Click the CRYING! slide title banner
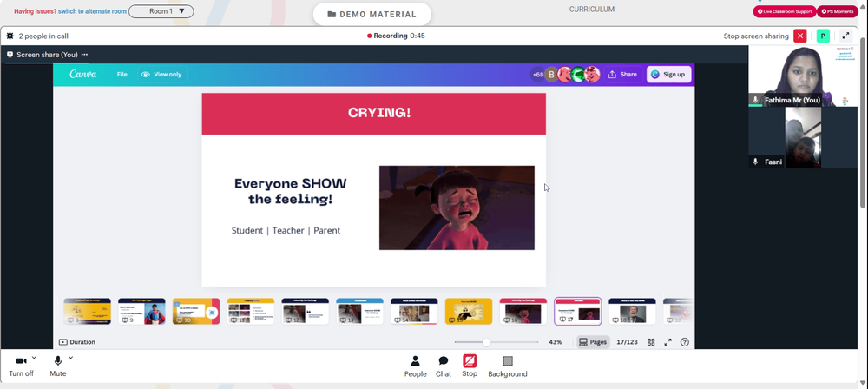 [x=373, y=114]
